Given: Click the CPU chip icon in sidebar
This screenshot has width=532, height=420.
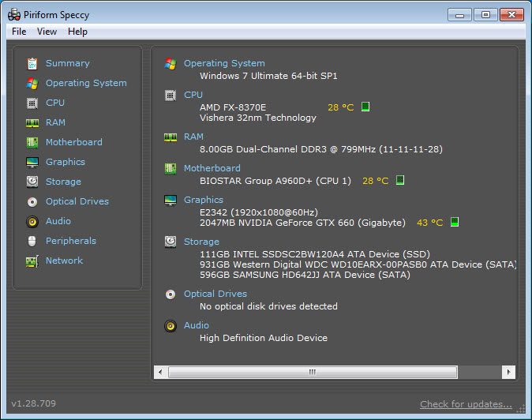Looking at the screenshot, I should coord(32,103).
